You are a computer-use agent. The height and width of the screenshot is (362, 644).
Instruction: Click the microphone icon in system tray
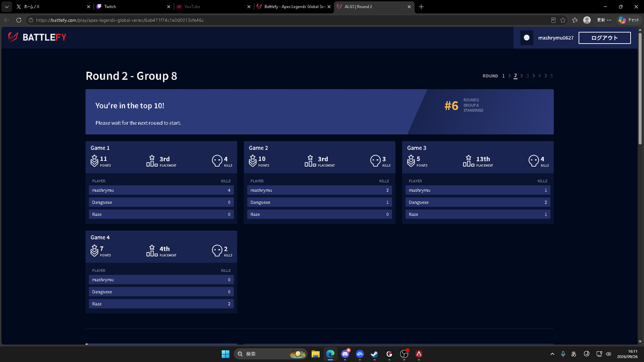(x=563, y=354)
